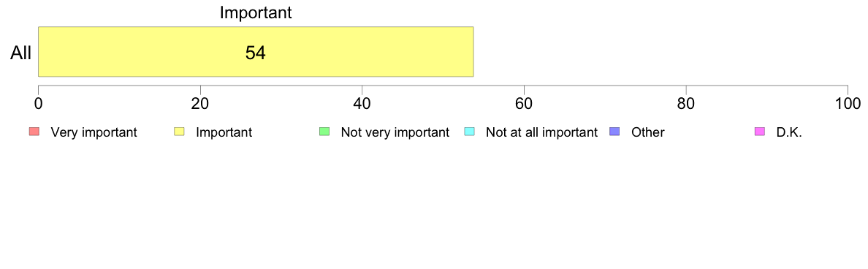Click the 100 axis tick label

click(x=848, y=103)
